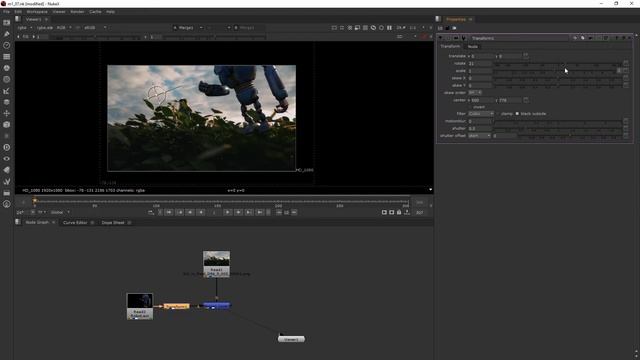Toggle the invert checkbox in Transform1

point(470,107)
